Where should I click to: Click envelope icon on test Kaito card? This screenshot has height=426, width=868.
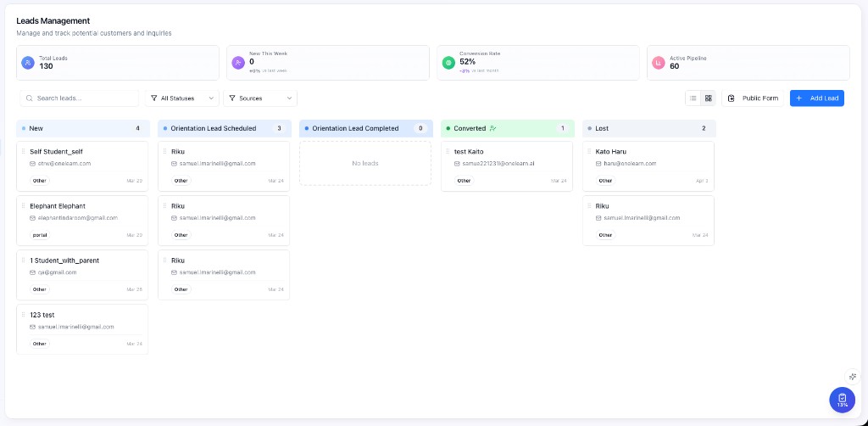pyautogui.click(x=457, y=164)
